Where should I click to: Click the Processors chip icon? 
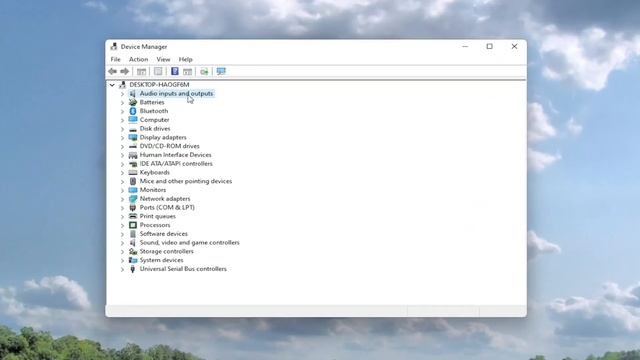tap(133, 225)
